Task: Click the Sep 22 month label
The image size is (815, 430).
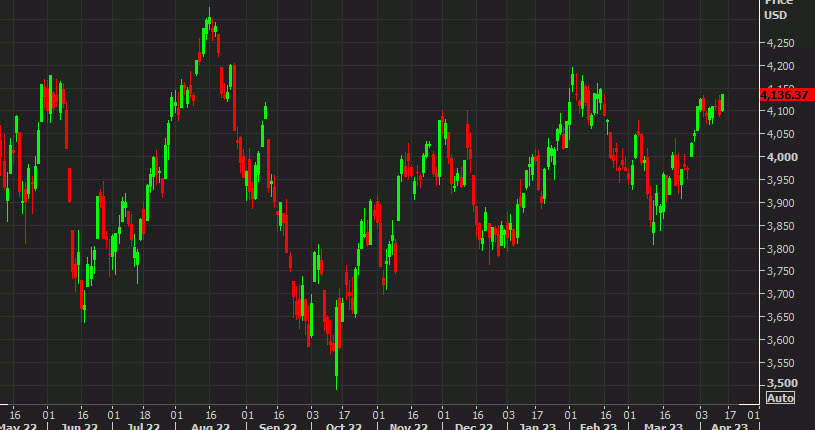Action: [x=278, y=427]
